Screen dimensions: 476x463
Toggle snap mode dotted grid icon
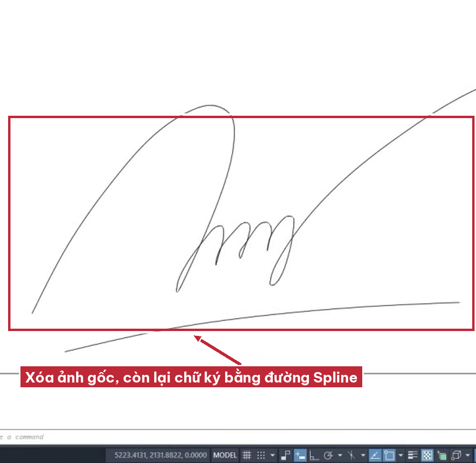[x=261, y=455]
